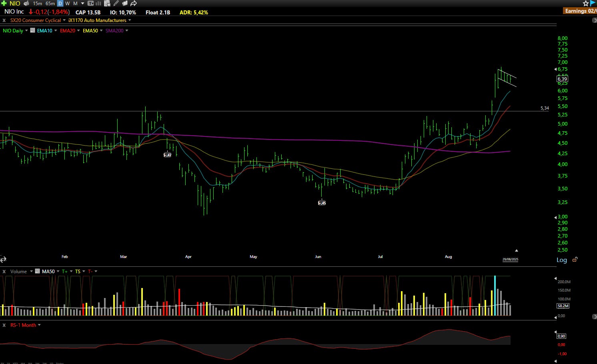This screenshot has height=364, width=597.
Task: Open the grid icon beside Volume label
Action: pyautogui.click(x=38, y=271)
